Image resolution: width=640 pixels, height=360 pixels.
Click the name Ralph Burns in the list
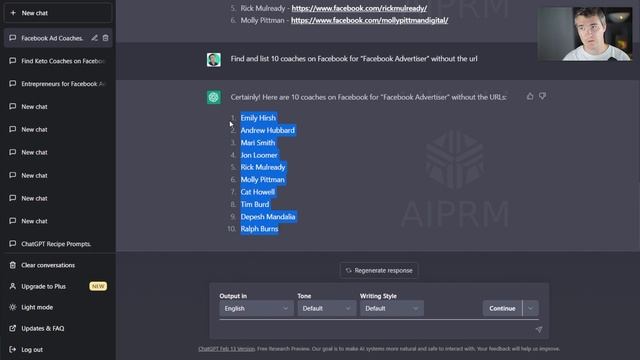tap(259, 229)
